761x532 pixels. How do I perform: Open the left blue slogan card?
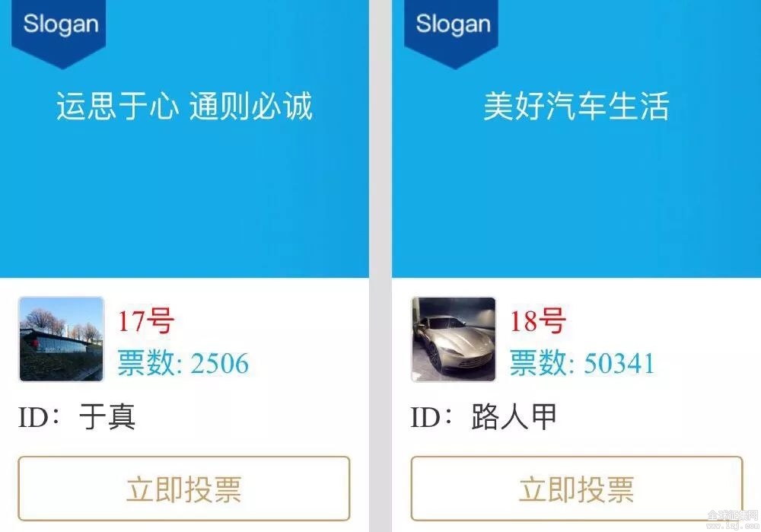point(184,139)
